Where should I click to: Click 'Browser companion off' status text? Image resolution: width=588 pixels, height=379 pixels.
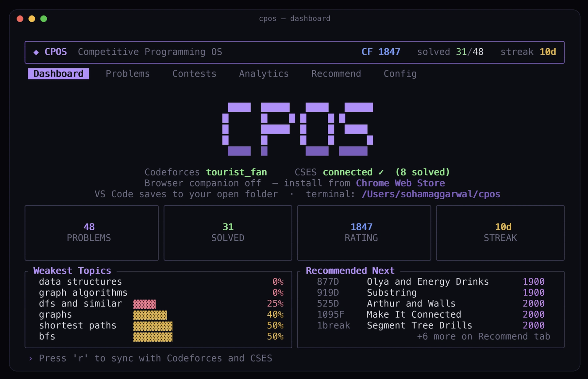pos(203,183)
